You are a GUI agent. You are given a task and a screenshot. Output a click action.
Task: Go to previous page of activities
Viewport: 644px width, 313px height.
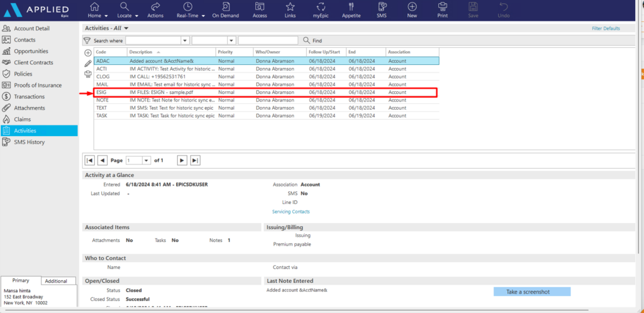[103, 160]
